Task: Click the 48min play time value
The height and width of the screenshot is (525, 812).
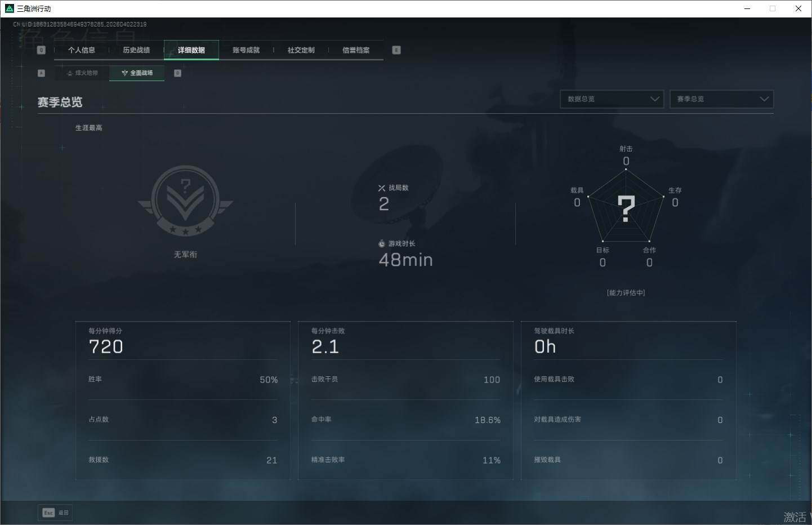Action: [405, 260]
